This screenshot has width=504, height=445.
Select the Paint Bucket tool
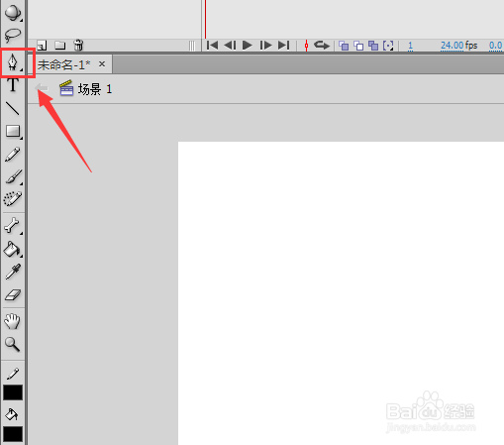click(x=13, y=250)
